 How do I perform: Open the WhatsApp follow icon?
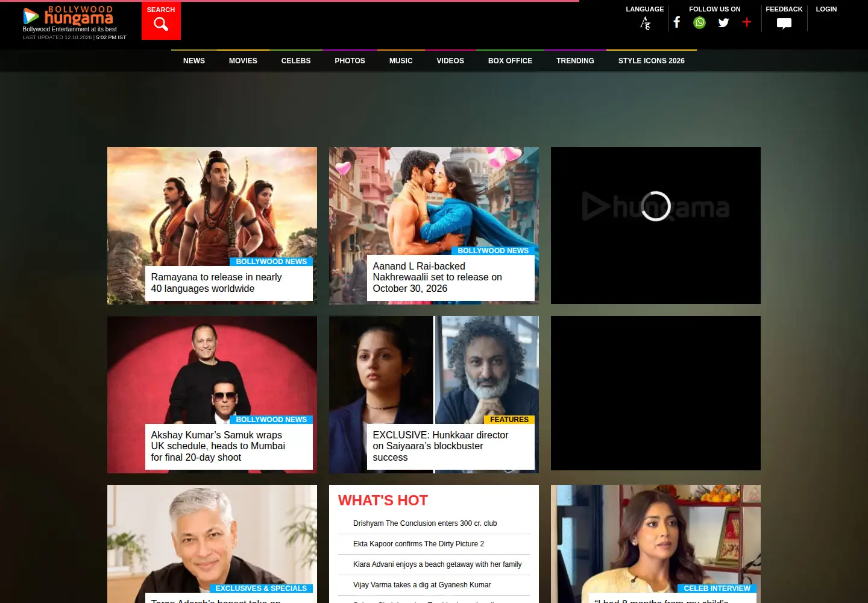700,22
